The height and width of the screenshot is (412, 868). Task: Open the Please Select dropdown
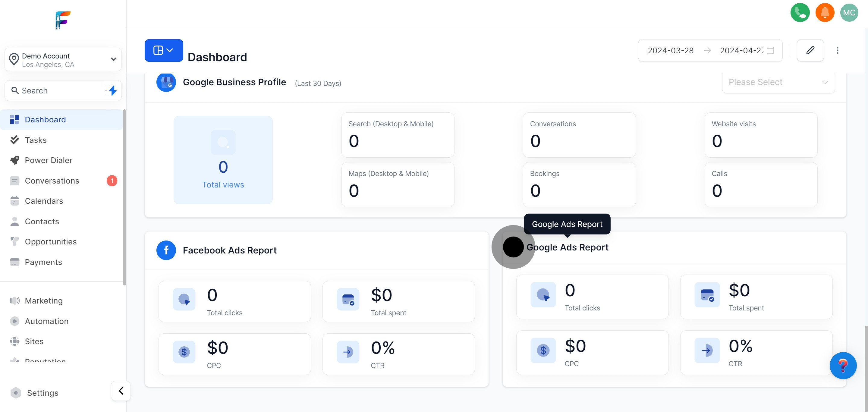pos(778,82)
